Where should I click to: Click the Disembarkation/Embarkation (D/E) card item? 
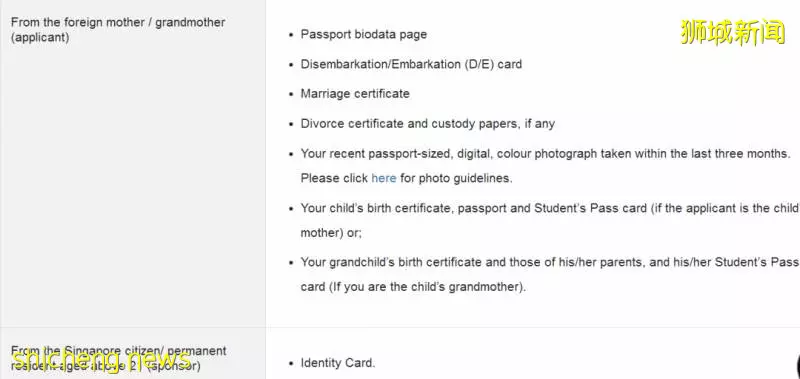click(411, 64)
